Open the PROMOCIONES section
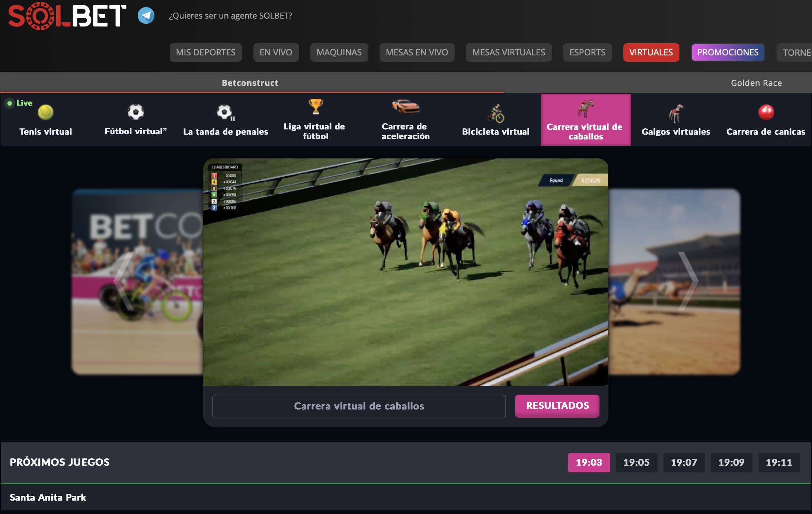This screenshot has height=514, width=812. [728, 52]
